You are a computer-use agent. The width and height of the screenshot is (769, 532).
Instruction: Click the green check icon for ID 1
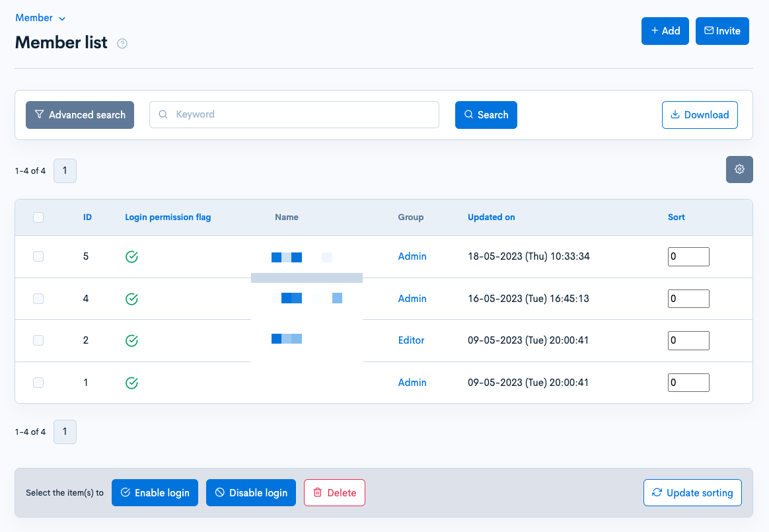(131, 383)
